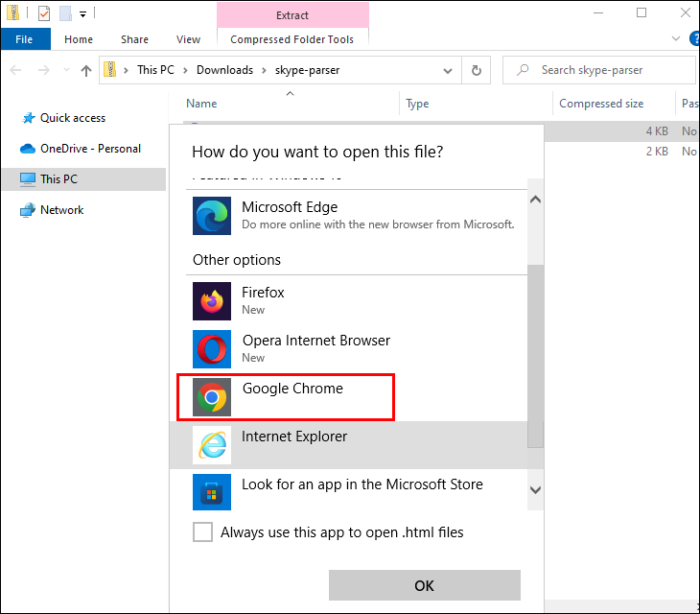Click the Search skype-parser field
Image resolution: width=700 pixels, height=614 pixels.
[x=599, y=70]
